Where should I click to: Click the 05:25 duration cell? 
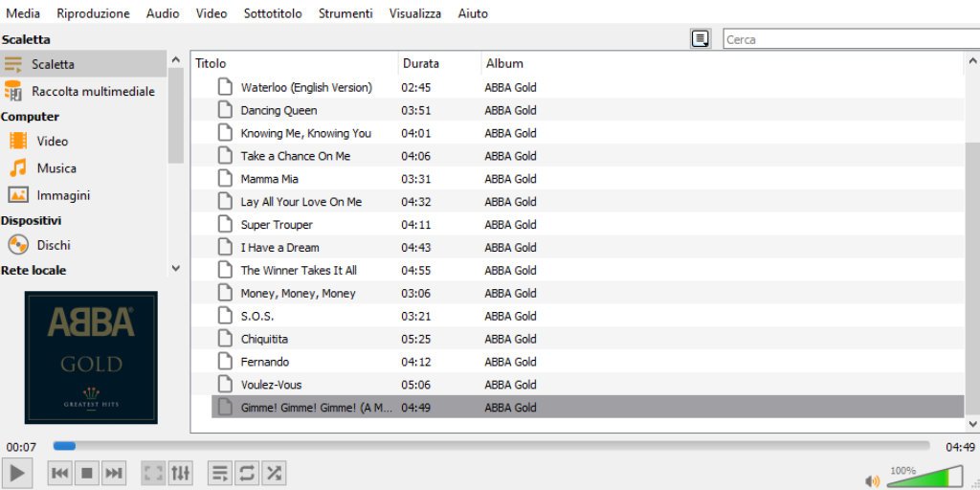(x=416, y=339)
